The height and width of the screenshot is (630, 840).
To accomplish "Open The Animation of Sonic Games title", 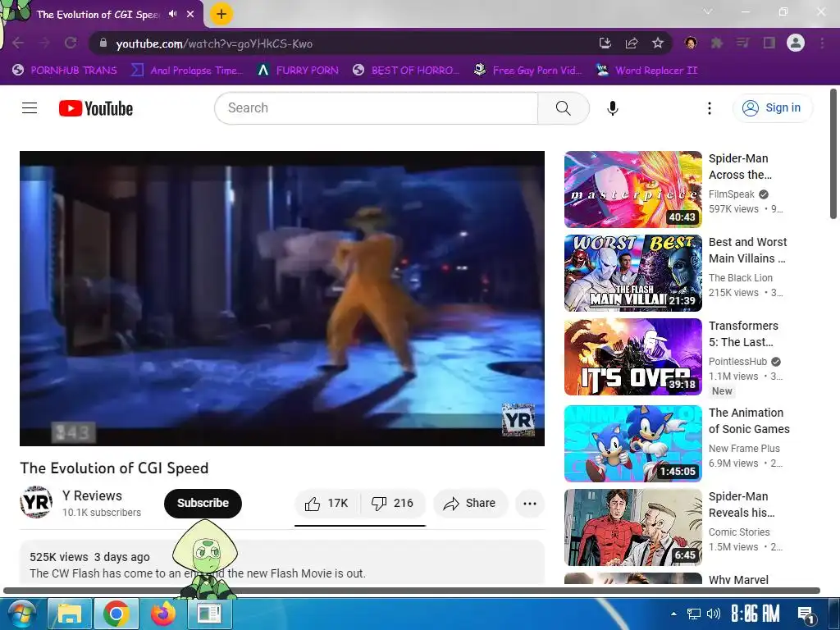I will tap(749, 421).
